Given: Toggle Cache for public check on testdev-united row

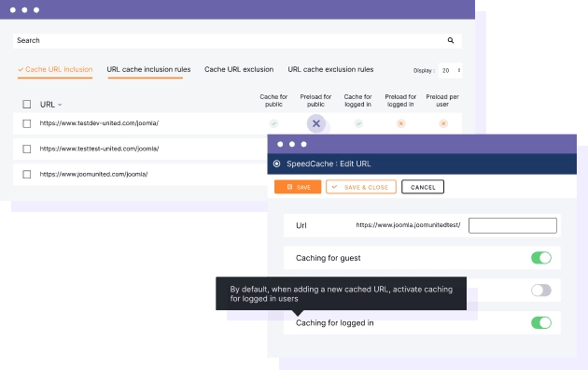Looking at the screenshot, I should (273, 123).
